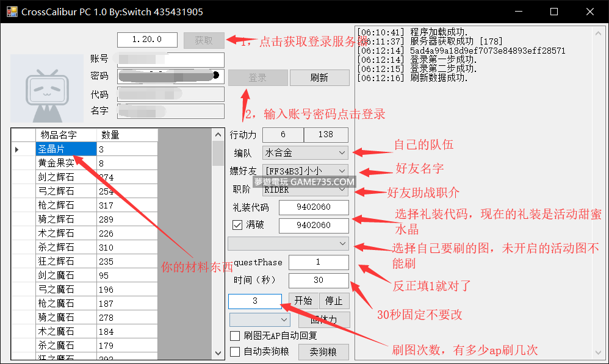609x364 pixels.
Task: Click the 卖狗粮 sell button
Action: click(x=323, y=352)
